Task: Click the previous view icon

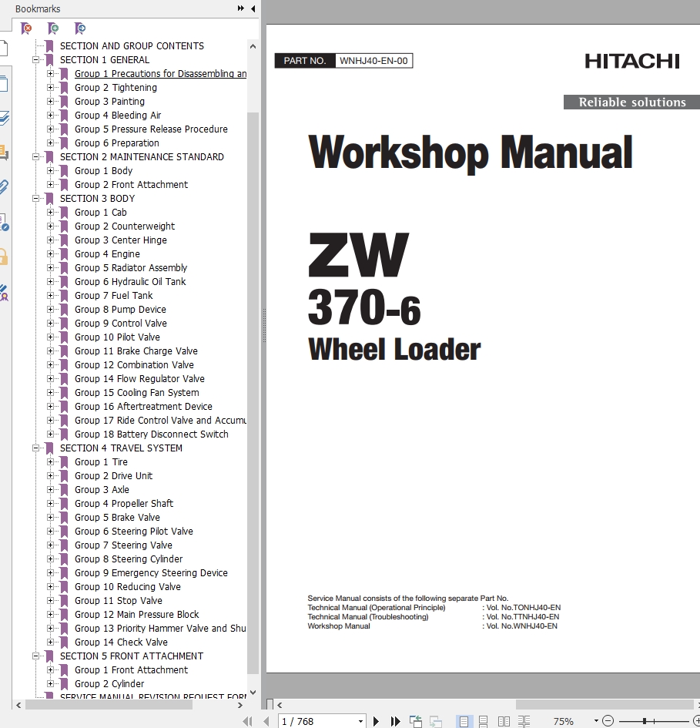Action: (x=415, y=721)
